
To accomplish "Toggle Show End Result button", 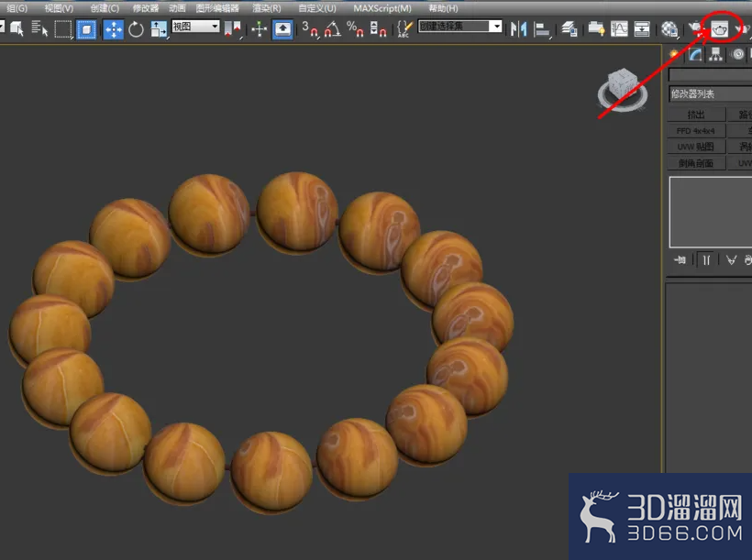I will point(706,260).
